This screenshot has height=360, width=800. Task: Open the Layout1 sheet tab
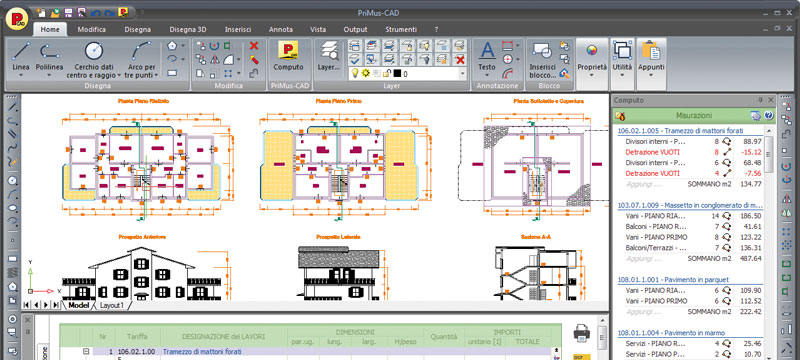point(111,305)
